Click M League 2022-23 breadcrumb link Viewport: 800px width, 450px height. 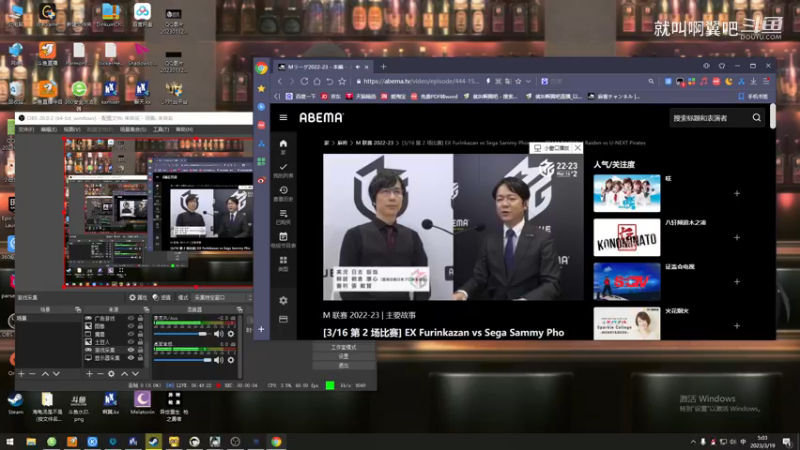pyautogui.click(x=374, y=143)
